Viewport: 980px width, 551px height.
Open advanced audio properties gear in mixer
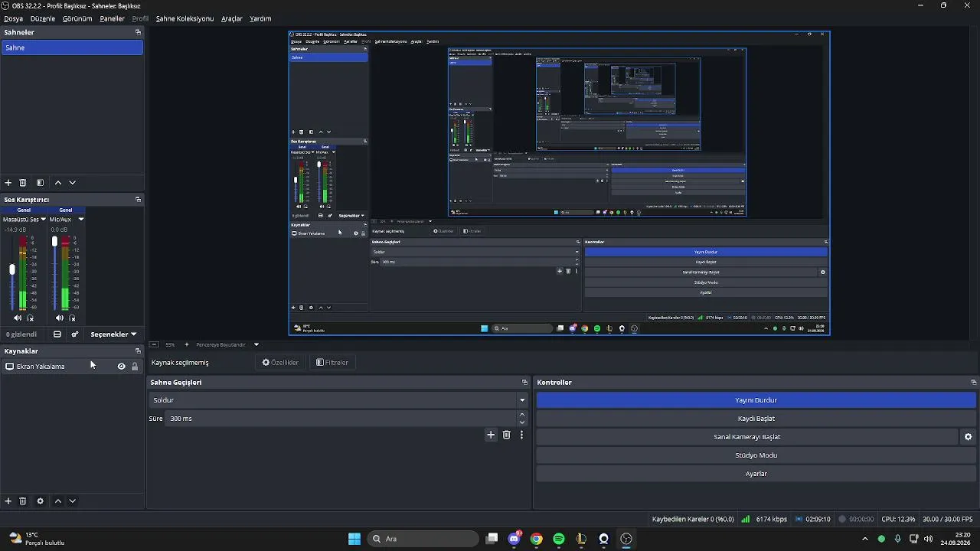tap(75, 334)
